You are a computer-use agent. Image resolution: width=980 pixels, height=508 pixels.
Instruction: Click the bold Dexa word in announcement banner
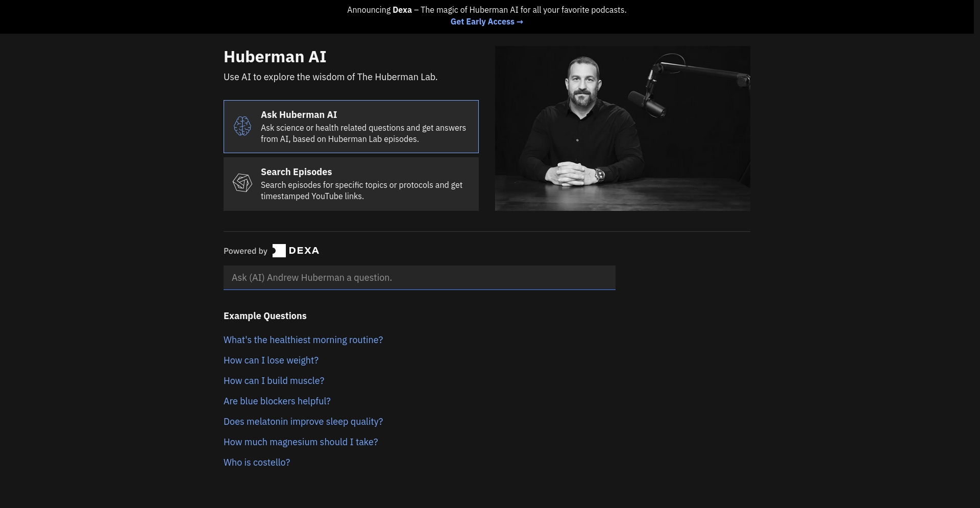(x=402, y=10)
